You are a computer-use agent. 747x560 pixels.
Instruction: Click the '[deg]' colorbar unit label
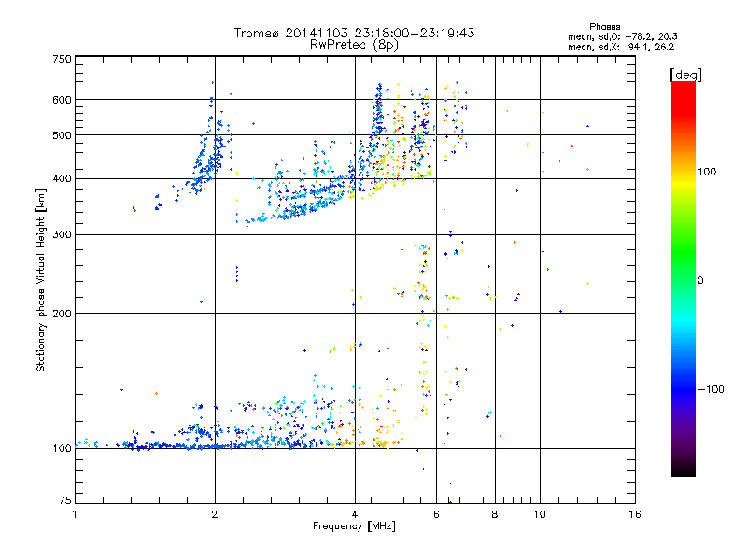click(685, 75)
